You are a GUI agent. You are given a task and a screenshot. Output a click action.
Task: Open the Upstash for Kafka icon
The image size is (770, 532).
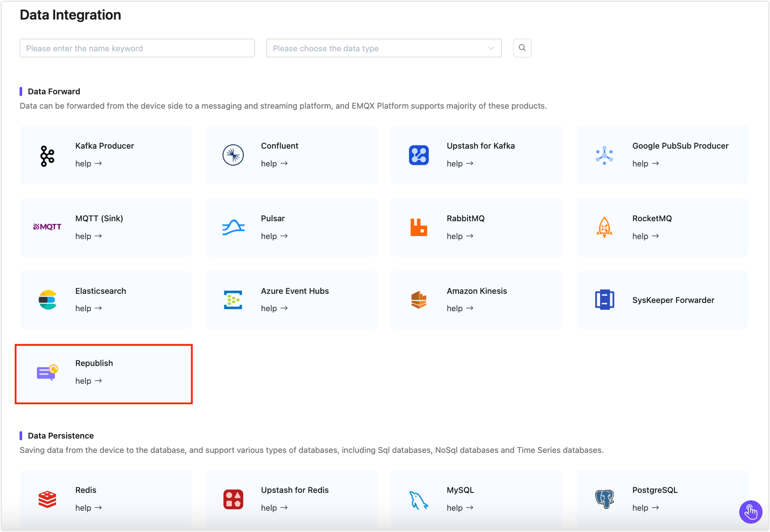click(x=418, y=155)
